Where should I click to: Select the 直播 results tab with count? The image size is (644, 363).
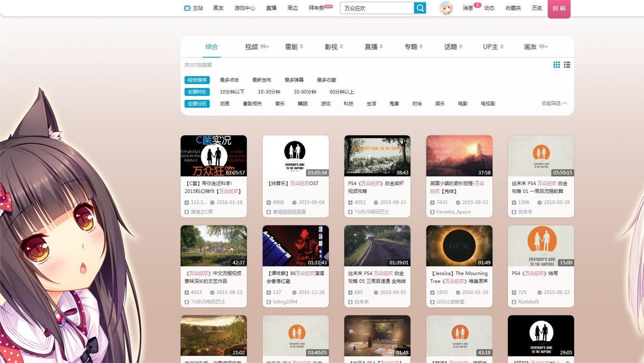point(374,47)
